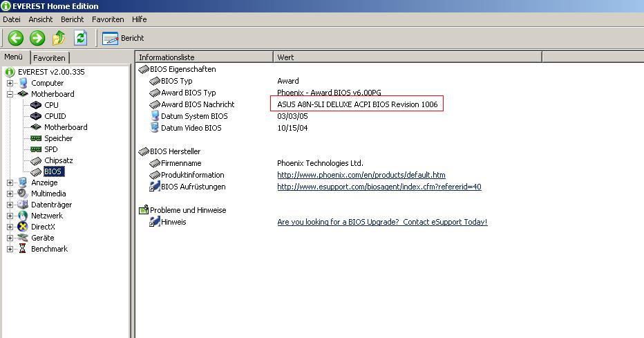This screenshot has height=338, width=644.
Task: Click the BIOS Aufrüstungen icon
Action: (x=154, y=187)
